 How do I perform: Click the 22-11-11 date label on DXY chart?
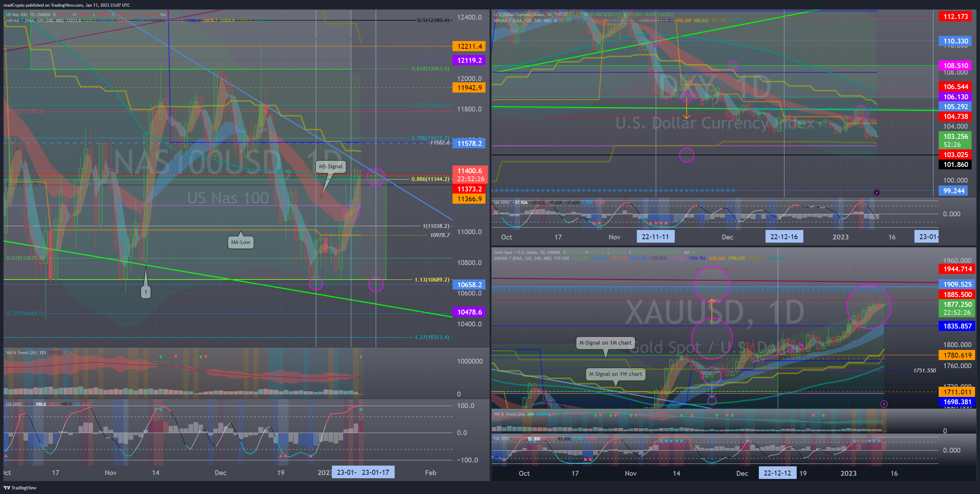[x=655, y=237]
